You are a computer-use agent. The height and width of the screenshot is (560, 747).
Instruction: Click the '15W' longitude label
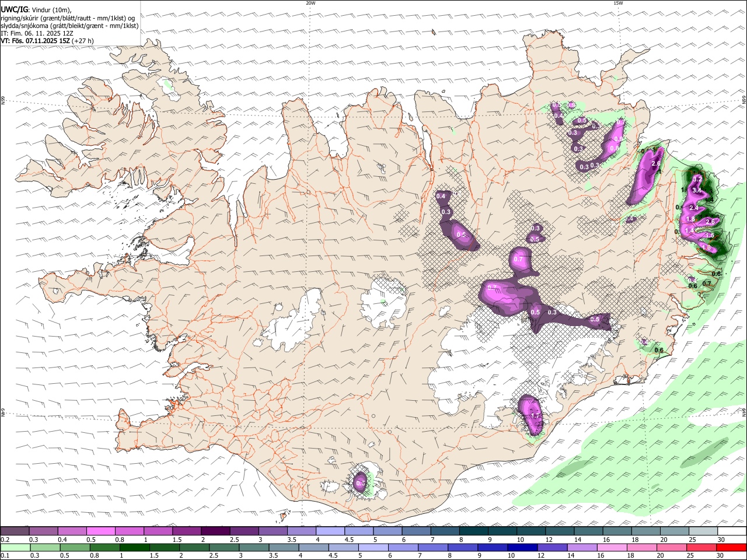618,3
